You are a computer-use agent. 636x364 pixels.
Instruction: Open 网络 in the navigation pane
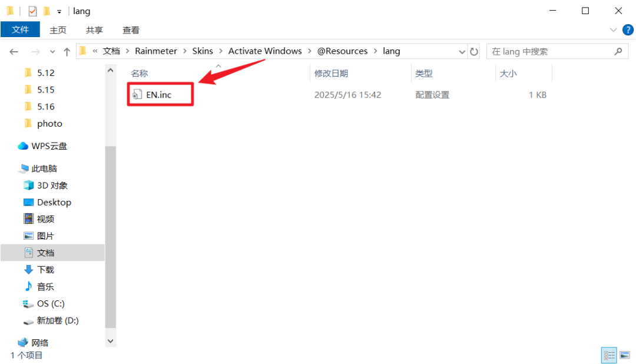(40, 343)
